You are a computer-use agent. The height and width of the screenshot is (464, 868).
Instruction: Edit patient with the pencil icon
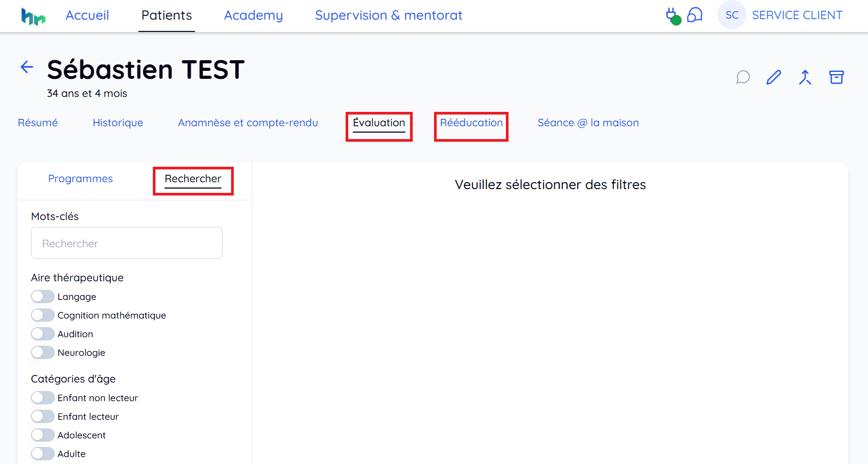pyautogui.click(x=774, y=77)
